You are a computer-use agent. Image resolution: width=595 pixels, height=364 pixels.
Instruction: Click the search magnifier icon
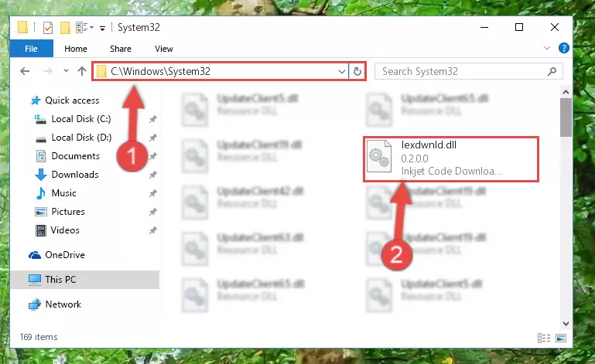552,71
